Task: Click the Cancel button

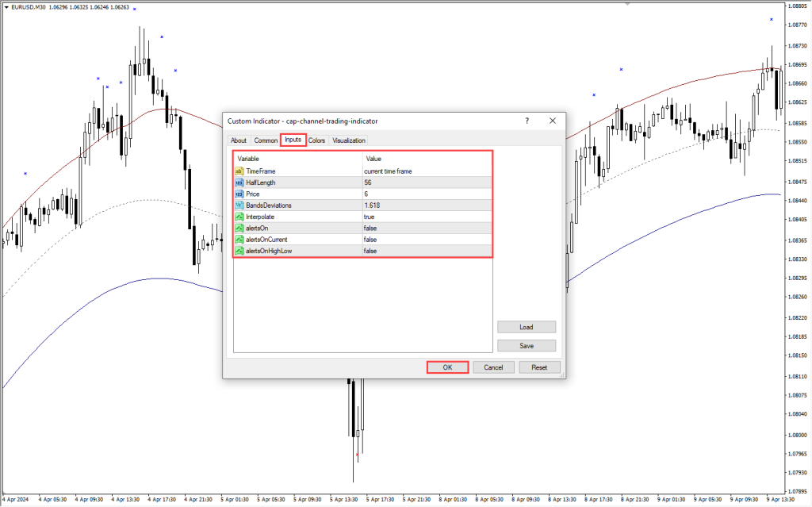Action: click(x=493, y=367)
